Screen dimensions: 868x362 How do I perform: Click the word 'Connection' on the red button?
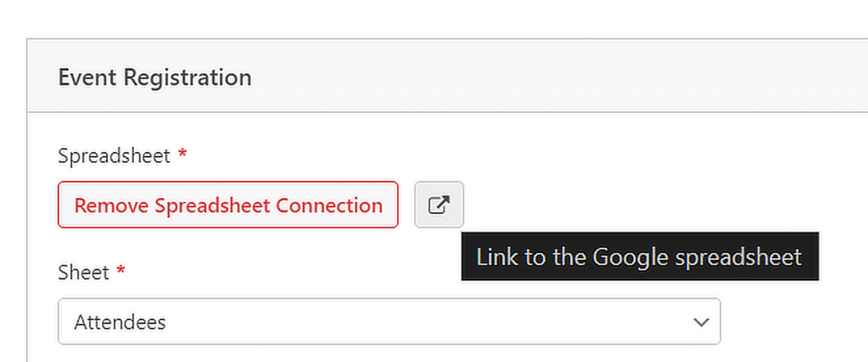click(330, 205)
